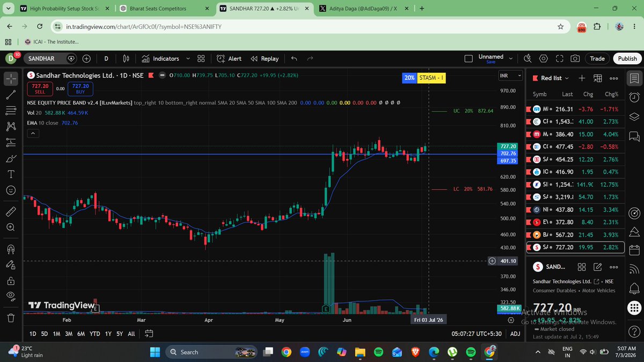Take a chart snapshot with camera icon
The height and width of the screenshot is (362, 644).
pyautogui.click(x=575, y=58)
